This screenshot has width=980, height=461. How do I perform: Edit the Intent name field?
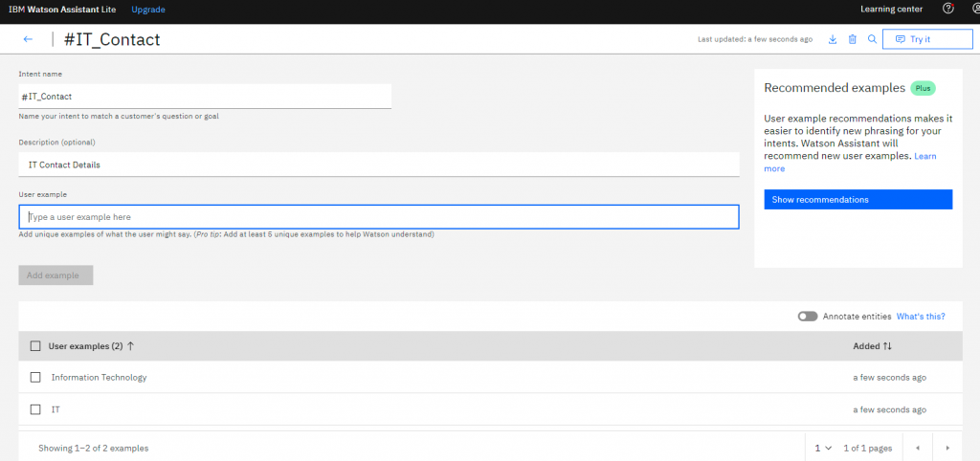click(x=205, y=97)
